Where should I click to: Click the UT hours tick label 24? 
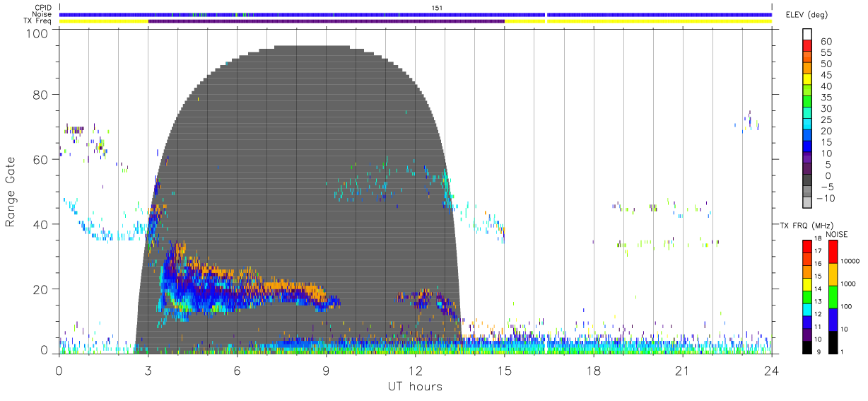tap(772, 371)
